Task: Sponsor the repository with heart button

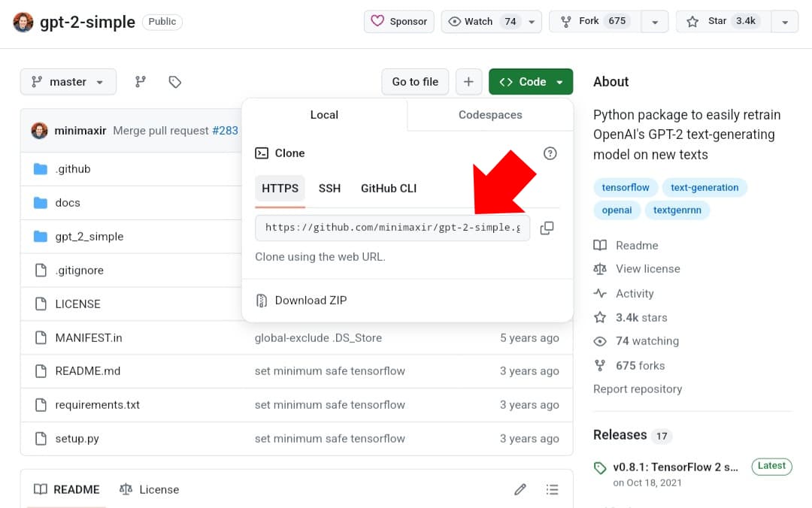Action: [399, 21]
